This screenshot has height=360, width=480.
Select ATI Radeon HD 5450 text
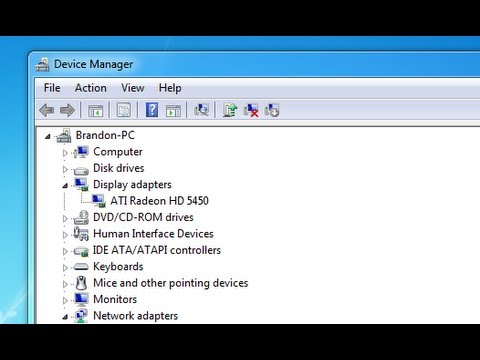[x=160, y=201]
